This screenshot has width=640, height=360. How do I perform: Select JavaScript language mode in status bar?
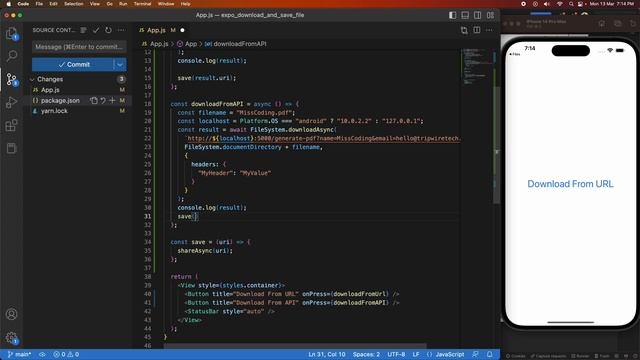click(449, 354)
